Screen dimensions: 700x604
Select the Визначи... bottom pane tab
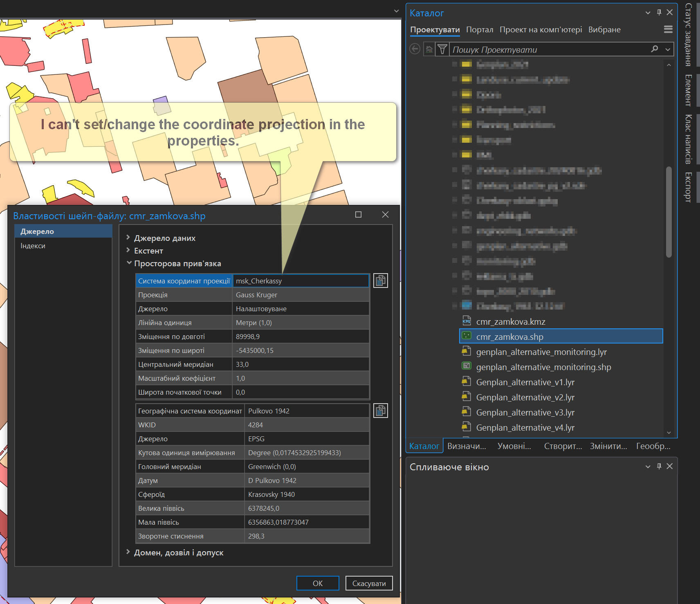click(x=467, y=446)
